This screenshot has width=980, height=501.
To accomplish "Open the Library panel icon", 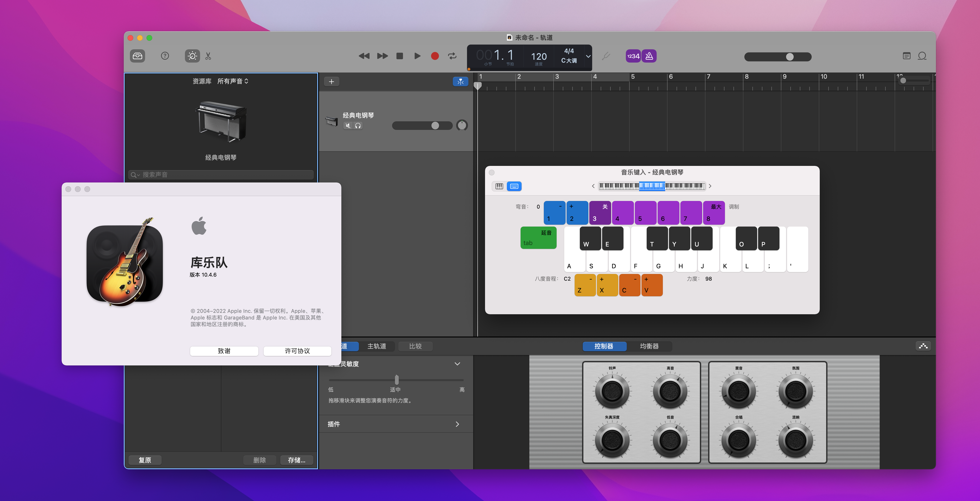I will click(x=137, y=56).
